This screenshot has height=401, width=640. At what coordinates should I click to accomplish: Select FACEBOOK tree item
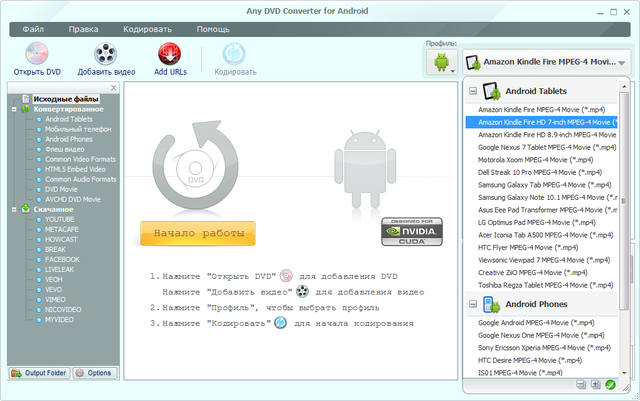tap(62, 259)
